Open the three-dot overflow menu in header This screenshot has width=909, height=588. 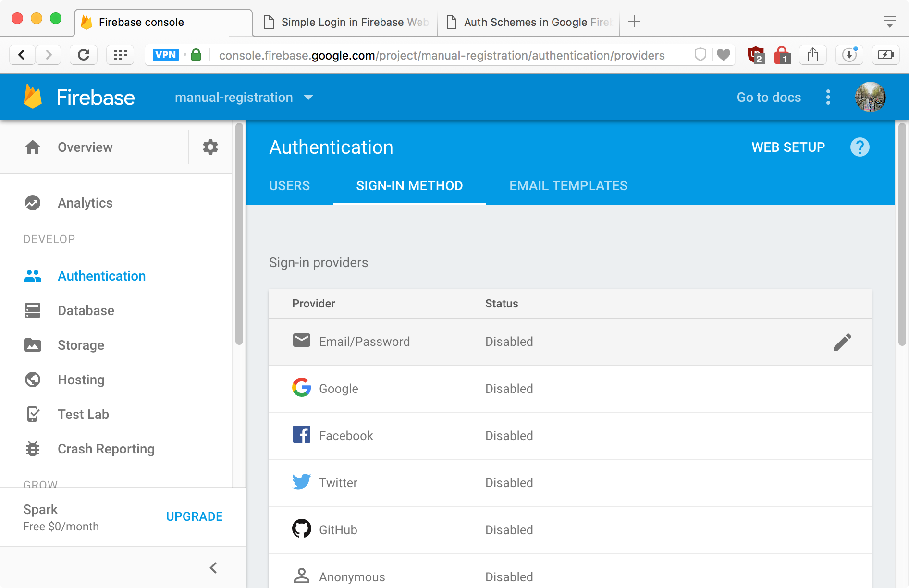click(x=828, y=97)
